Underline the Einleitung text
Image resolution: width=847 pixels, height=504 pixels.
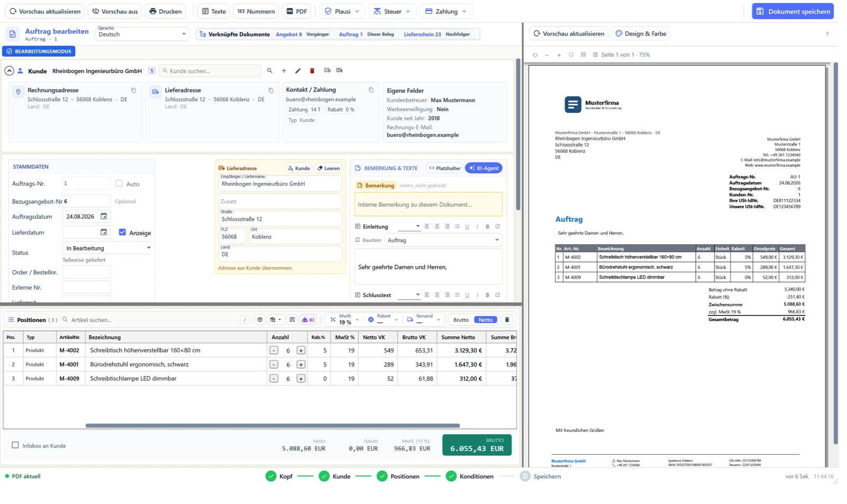pos(467,227)
